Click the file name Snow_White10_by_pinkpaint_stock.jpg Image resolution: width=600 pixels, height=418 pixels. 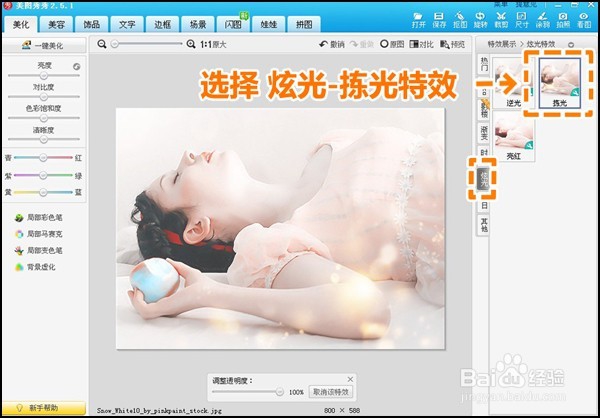(x=159, y=410)
